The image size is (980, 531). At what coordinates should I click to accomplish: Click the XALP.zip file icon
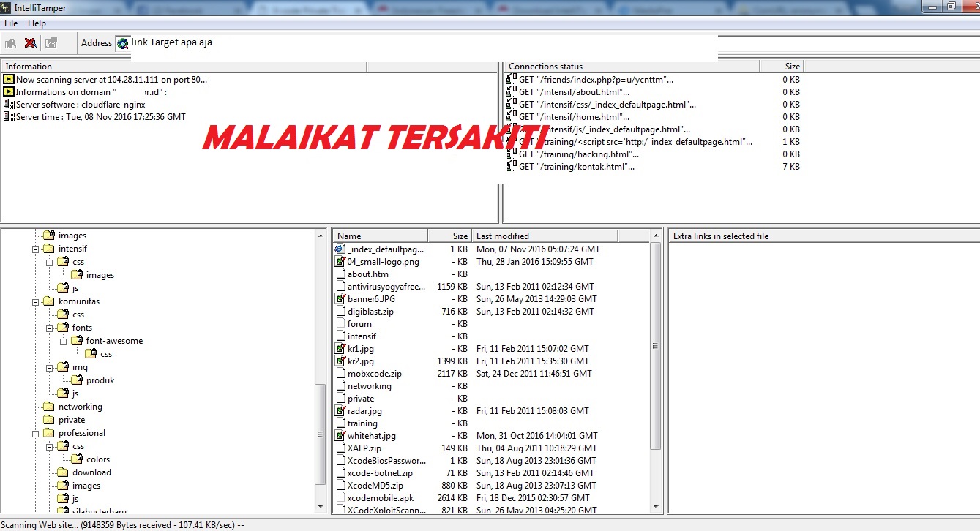point(340,448)
